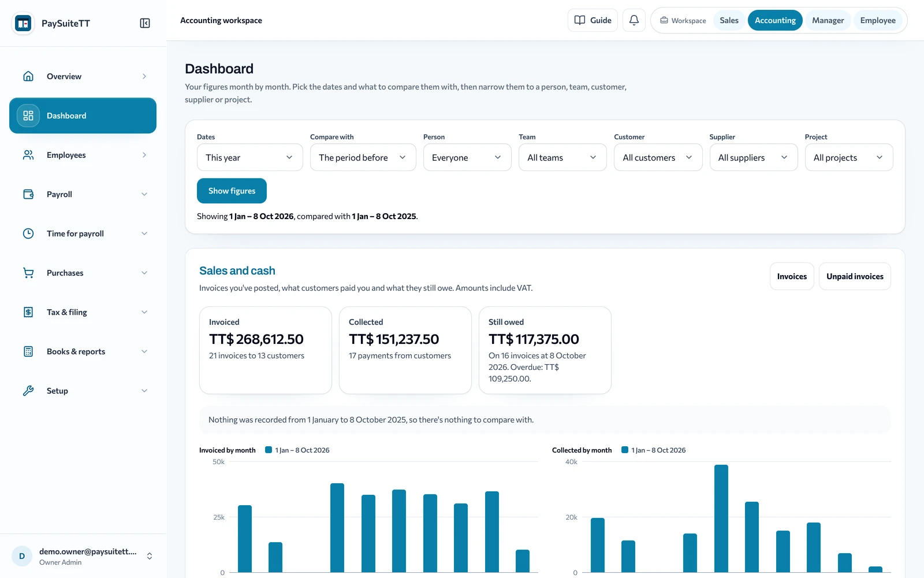The width and height of the screenshot is (924, 578).
Task: Click the Books & reports menu item
Action: [x=83, y=351]
